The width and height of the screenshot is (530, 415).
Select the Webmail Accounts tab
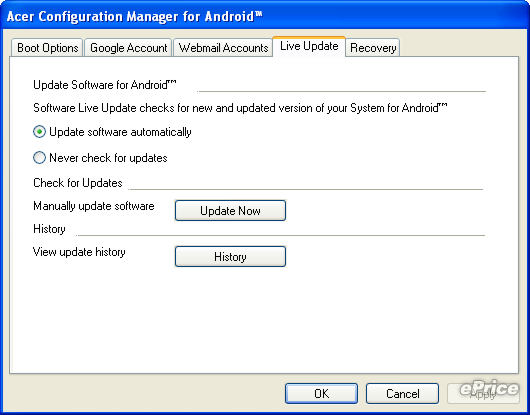[x=223, y=48]
